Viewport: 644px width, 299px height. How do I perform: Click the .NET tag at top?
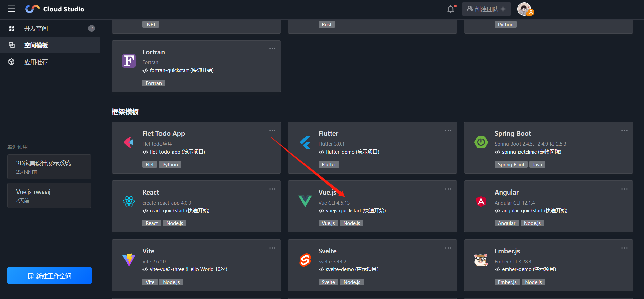click(x=151, y=24)
